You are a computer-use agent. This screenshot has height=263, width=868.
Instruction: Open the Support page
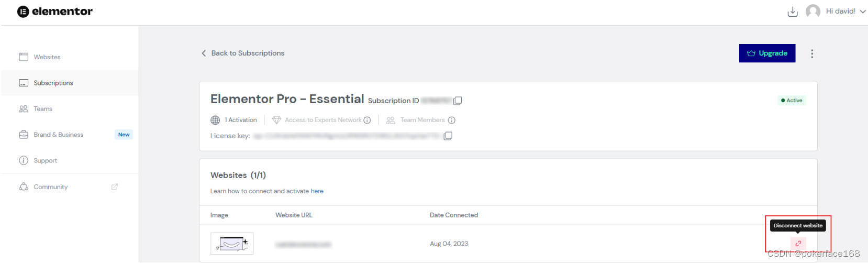[45, 161]
